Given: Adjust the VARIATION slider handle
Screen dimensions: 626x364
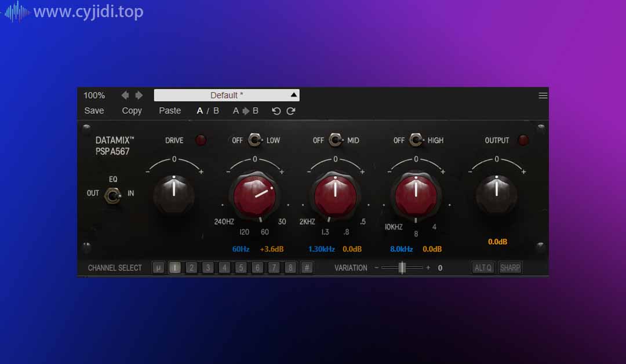Looking at the screenshot, I should click(x=402, y=268).
